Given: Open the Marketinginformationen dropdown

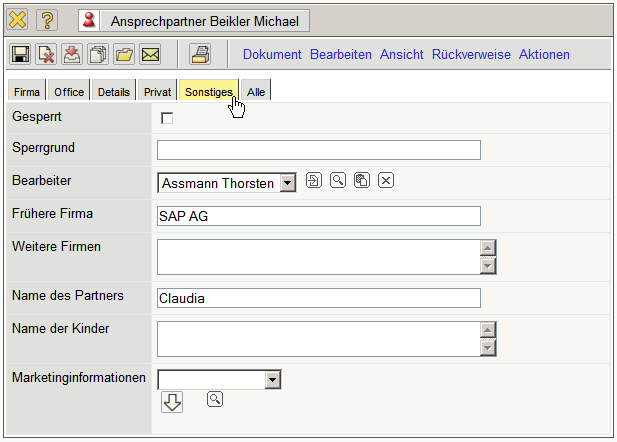Looking at the screenshot, I should click(x=272, y=380).
